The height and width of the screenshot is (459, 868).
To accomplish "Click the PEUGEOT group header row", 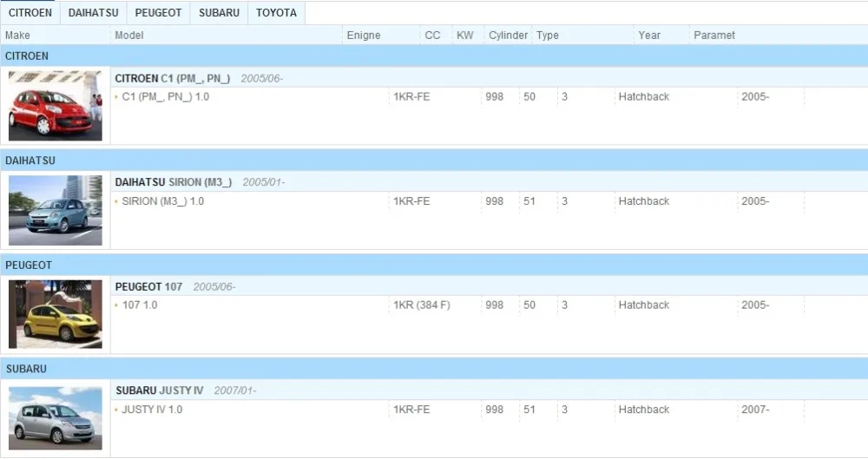I will point(434,265).
